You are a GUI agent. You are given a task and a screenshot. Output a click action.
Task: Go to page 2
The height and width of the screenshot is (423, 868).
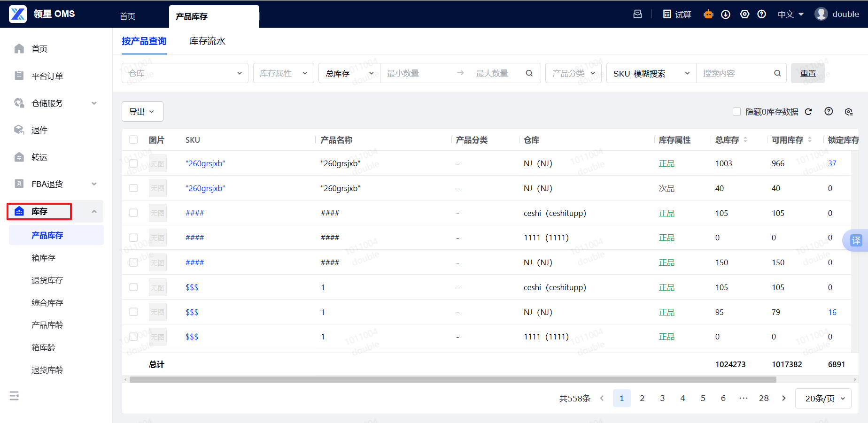coord(642,398)
